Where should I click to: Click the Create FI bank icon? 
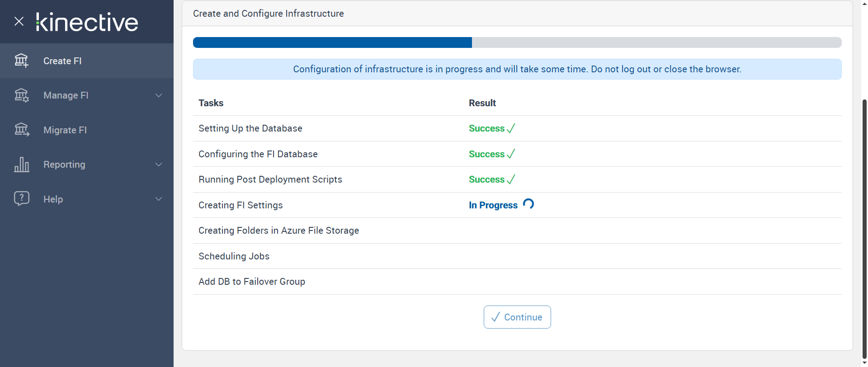pos(21,61)
